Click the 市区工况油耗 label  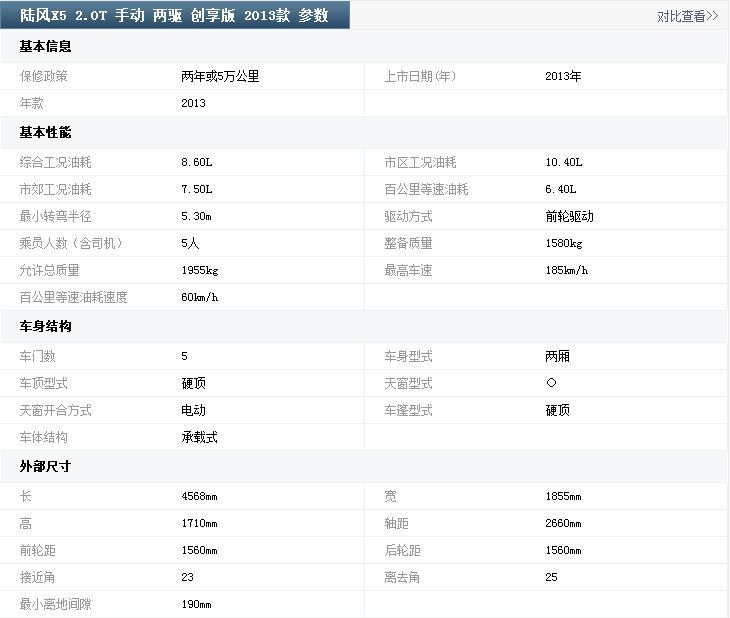420,163
